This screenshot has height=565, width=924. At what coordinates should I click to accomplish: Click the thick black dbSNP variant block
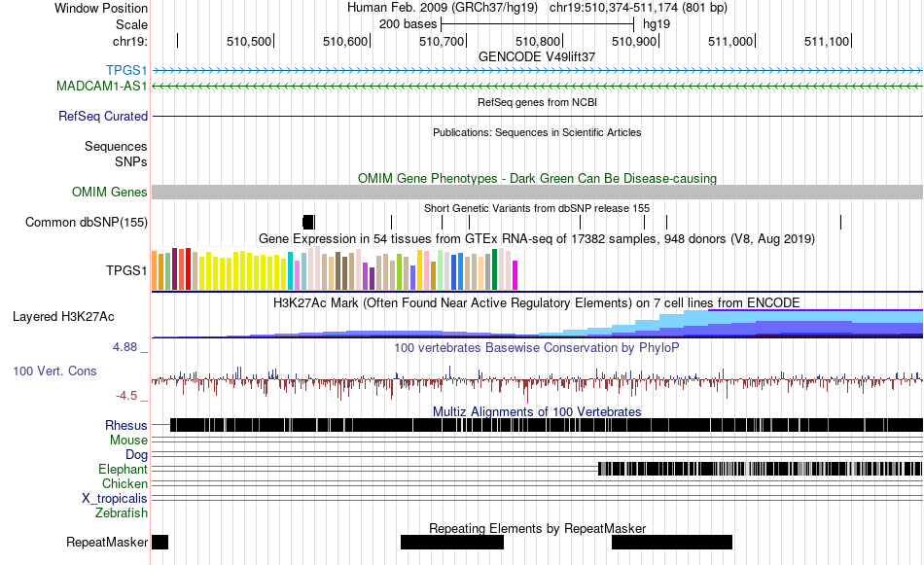click(x=307, y=222)
